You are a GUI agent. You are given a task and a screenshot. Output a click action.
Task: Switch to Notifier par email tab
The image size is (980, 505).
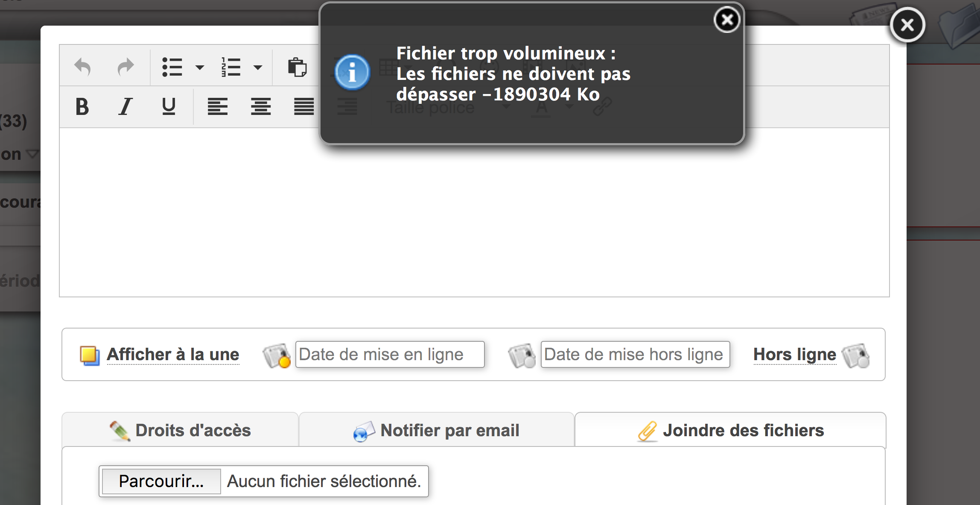pyautogui.click(x=436, y=430)
